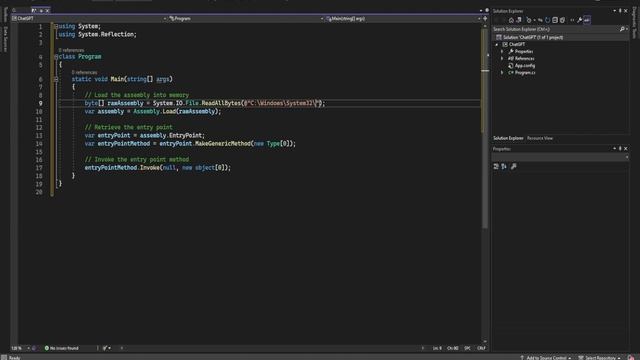Click the Assembly.Load code line

[153, 111]
